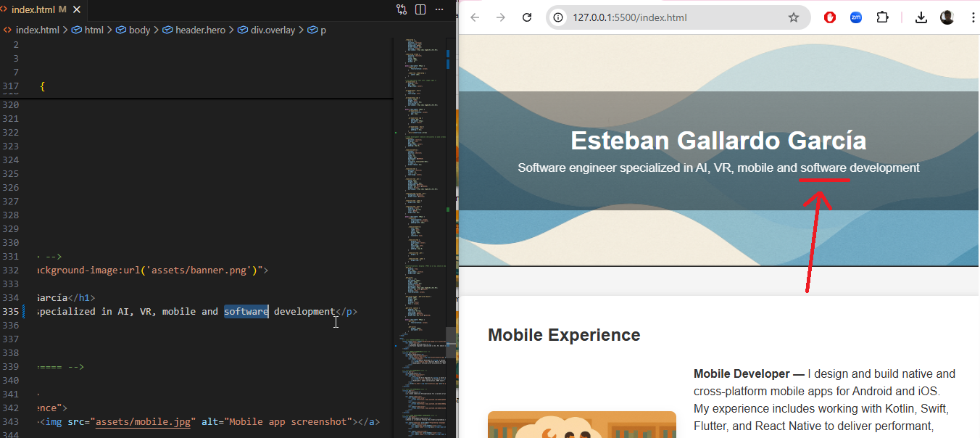The height and width of the screenshot is (438, 980).
Task: Close the index.html editor tab
Action: coord(76,9)
